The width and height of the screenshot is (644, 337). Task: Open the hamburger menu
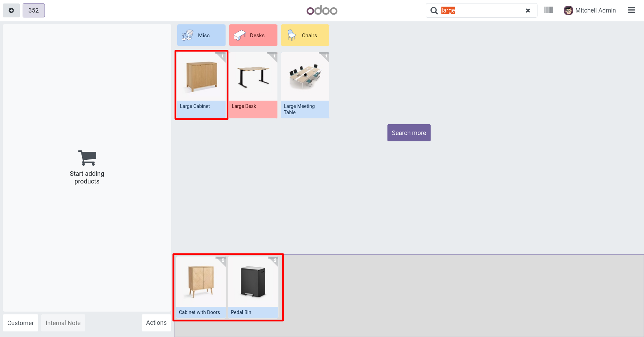pos(631,10)
